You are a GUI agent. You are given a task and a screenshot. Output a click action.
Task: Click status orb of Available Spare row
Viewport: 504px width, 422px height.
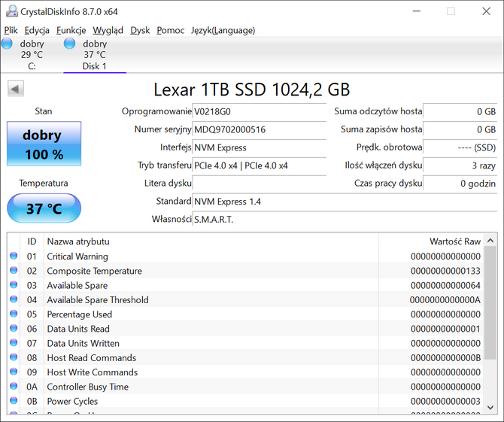click(x=14, y=285)
